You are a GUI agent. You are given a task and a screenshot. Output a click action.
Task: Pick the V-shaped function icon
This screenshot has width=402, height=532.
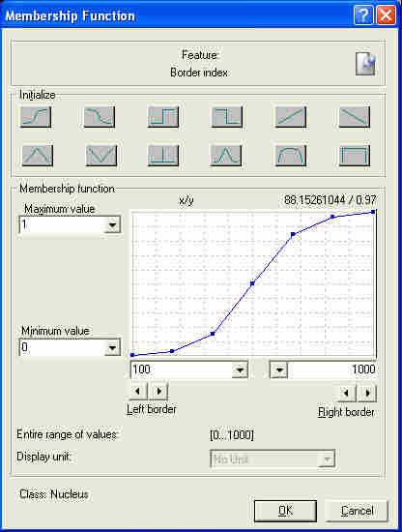click(101, 156)
